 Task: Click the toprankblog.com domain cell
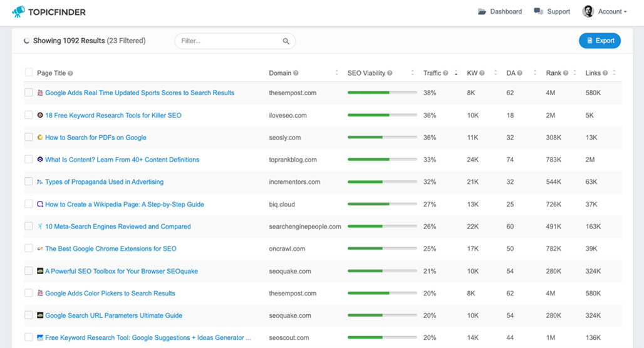point(293,160)
